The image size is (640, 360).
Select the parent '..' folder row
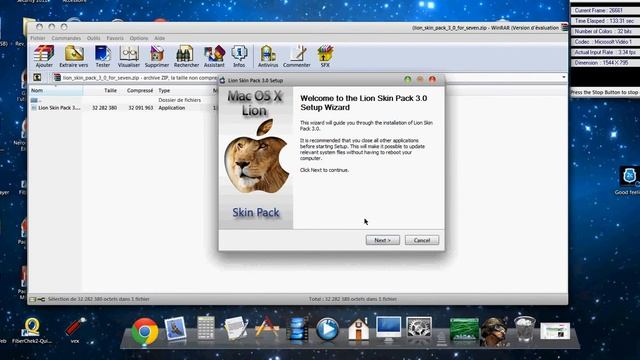(36, 100)
